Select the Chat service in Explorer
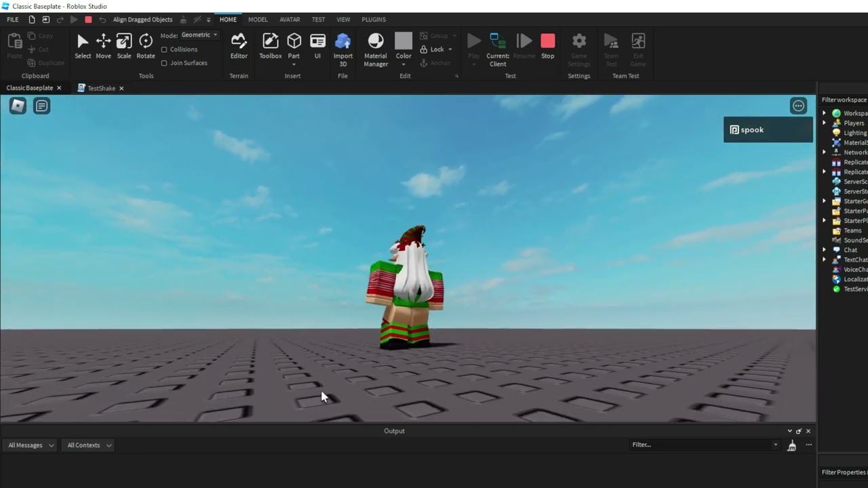The width and height of the screenshot is (868, 488). (x=845, y=250)
